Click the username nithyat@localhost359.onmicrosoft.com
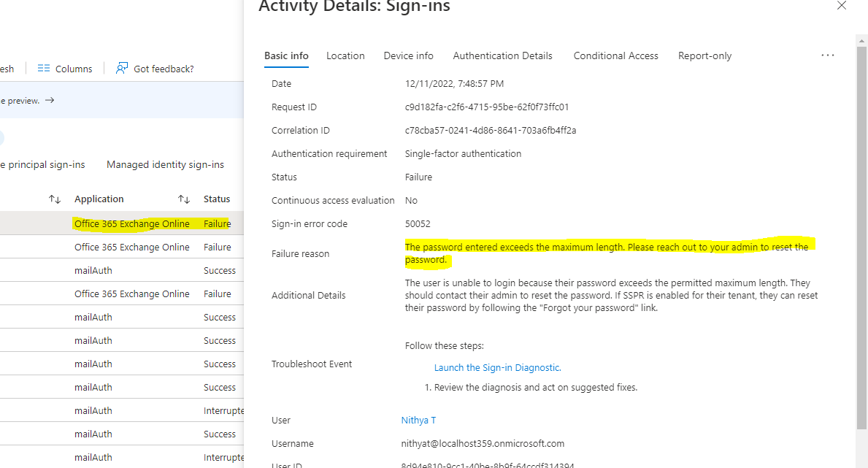 [483, 444]
